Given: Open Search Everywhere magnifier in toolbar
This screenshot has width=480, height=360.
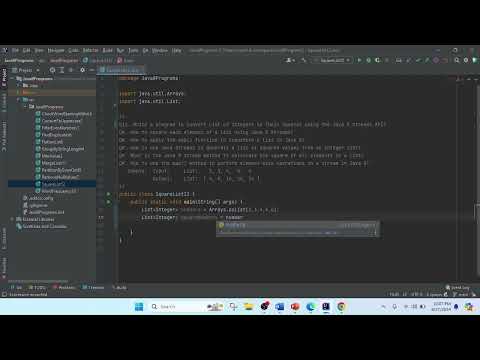Looking at the screenshot, I should click(x=457, y=60).
